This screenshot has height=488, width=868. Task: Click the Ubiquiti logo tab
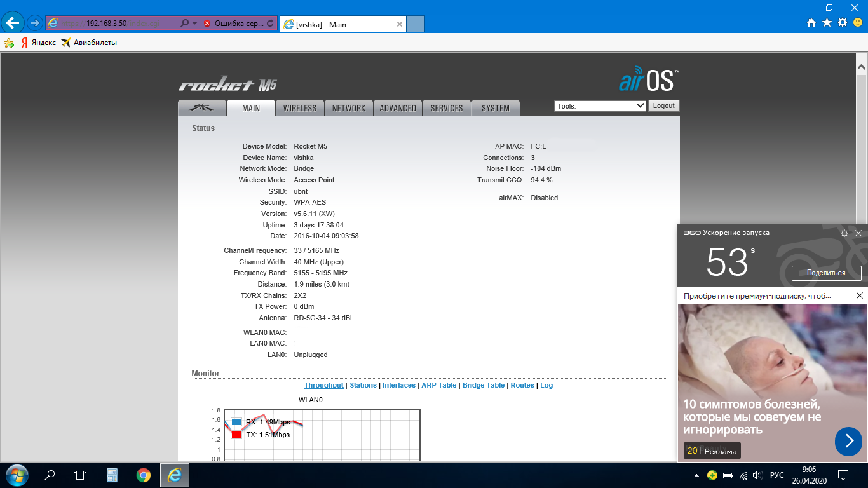(202, 108)
